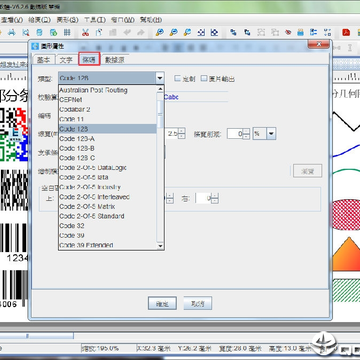Click the undo arrow icon

point(127,32)
